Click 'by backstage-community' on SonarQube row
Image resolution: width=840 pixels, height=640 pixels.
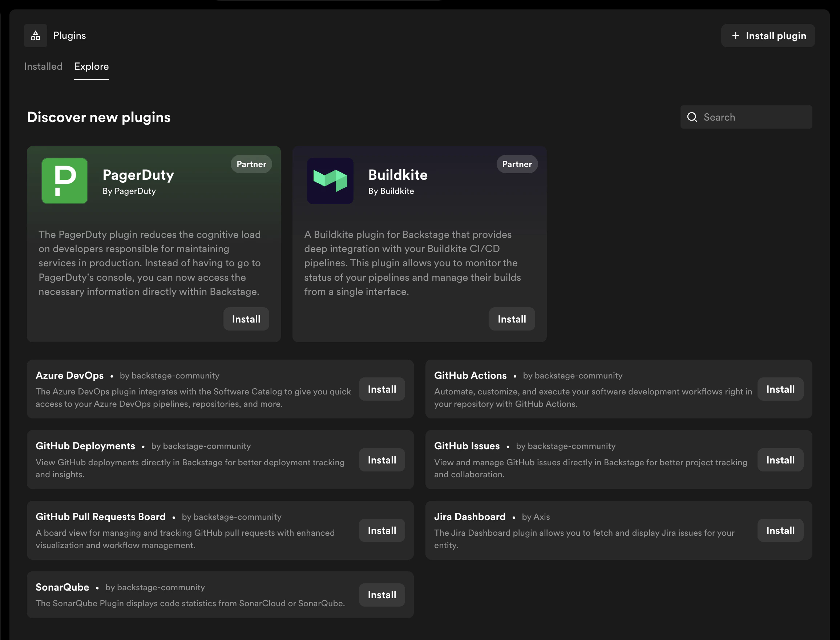click(x=155, y=587)
